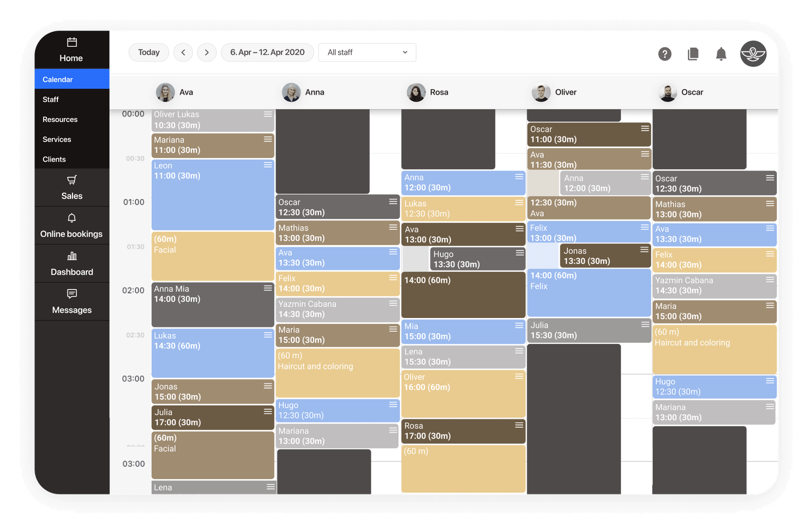Open the account profile logo
The height and width of the screenshot is (532, 812).
click(753, 54)
